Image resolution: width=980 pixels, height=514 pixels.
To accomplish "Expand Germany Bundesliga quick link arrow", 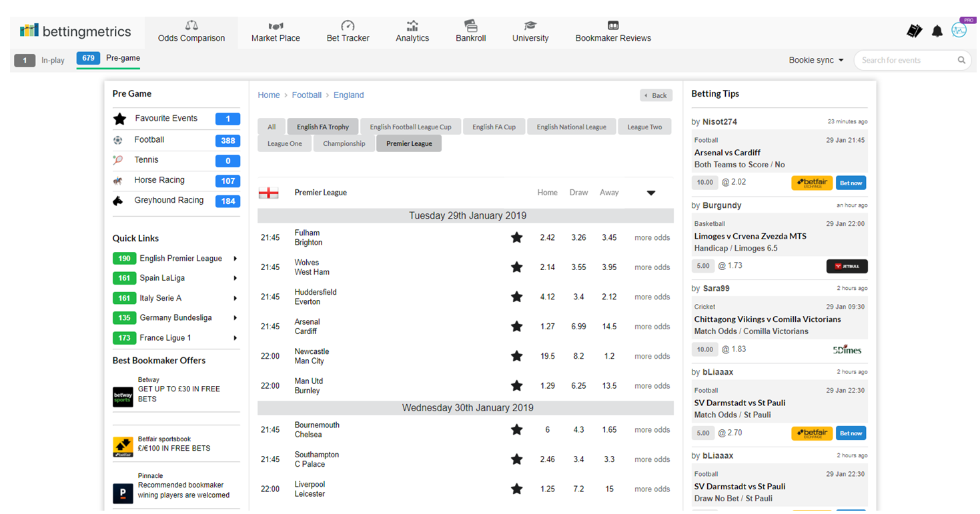I will click(x=235, y=318).
